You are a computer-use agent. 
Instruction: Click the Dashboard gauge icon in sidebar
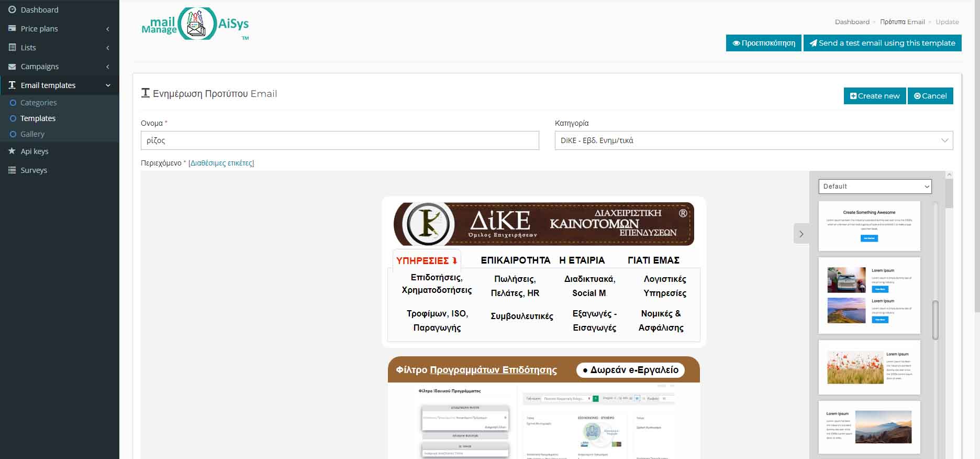click(x=12, y=10)
